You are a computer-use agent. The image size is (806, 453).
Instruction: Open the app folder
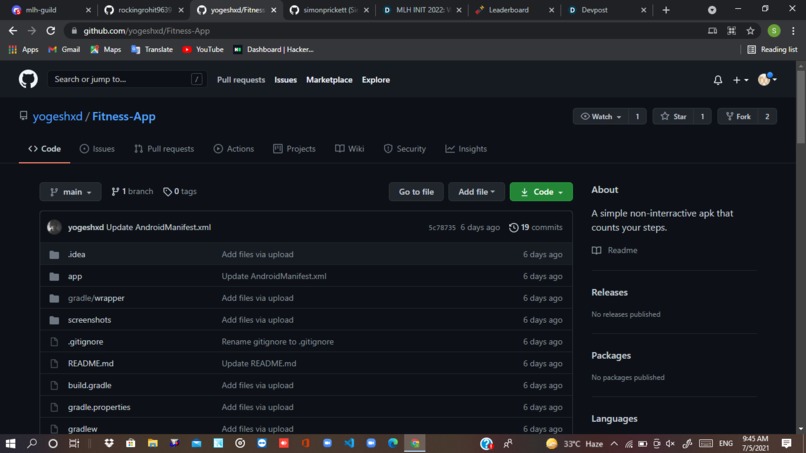click(75, 276)
